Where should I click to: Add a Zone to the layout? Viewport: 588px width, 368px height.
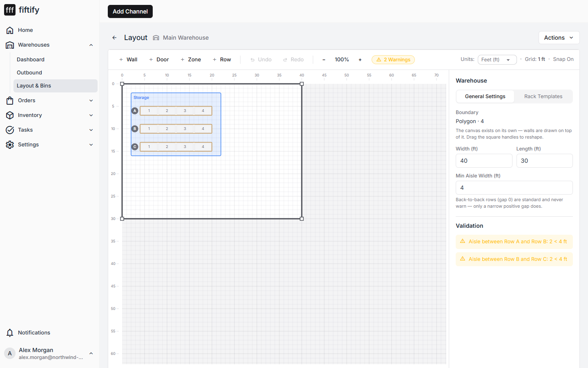tap(191, 60)
